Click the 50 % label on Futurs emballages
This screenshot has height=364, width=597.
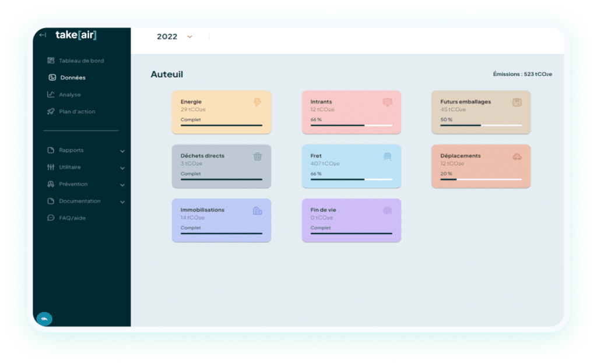(x=446, y=119)
